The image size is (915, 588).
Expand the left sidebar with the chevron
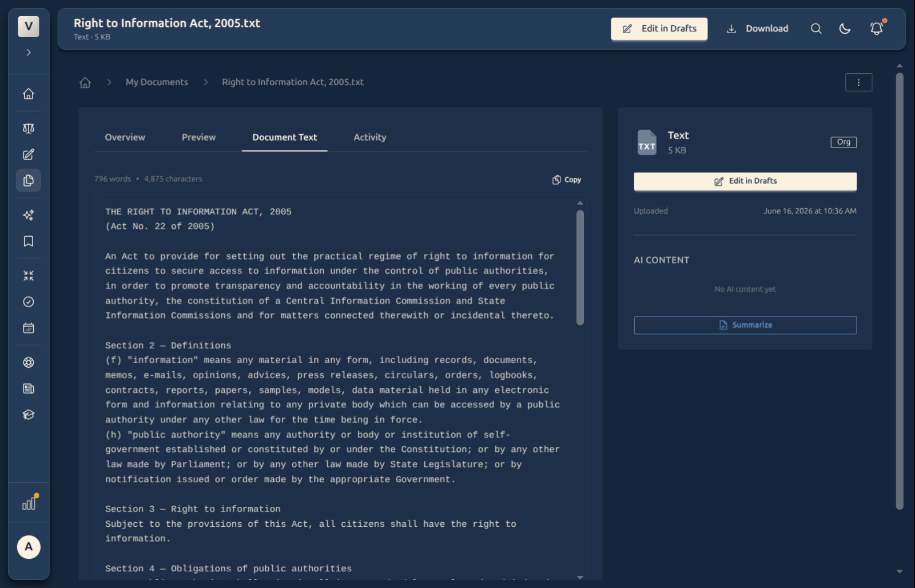pyautogui.click(x=29, y=53)
